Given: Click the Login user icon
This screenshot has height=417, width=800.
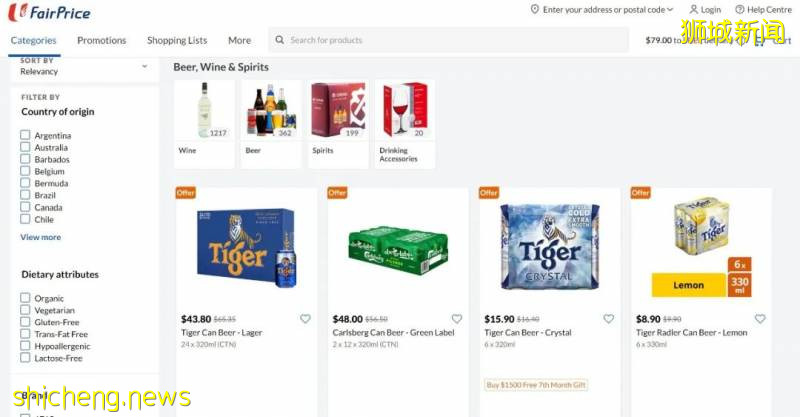Looking at the screenshot, I should 694,10.
